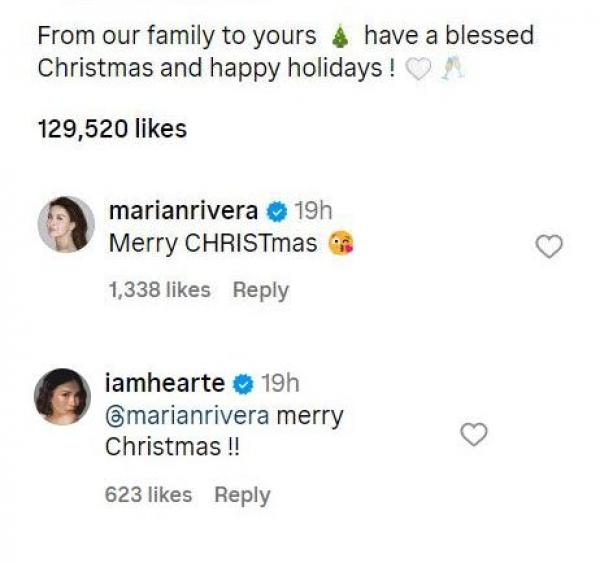Reply to marianrivera's comment
The width and height of the screenshot is (600, 563).
[x=260, y=290]
